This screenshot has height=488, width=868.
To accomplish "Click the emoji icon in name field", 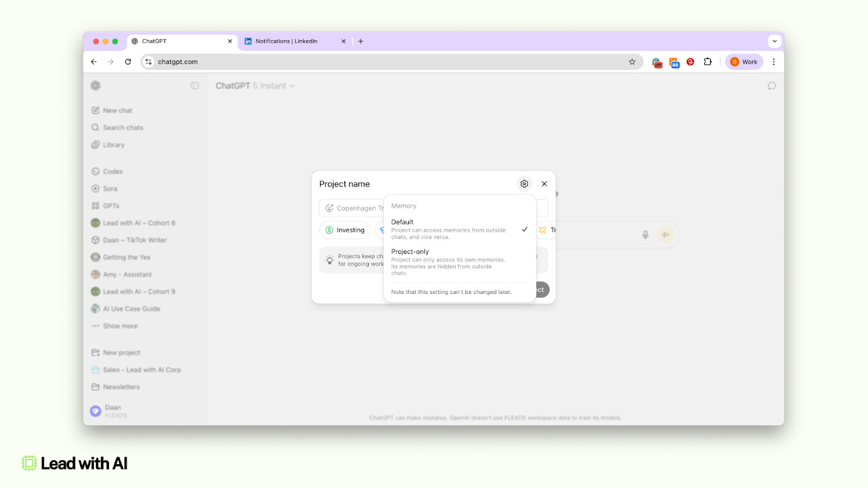I will 329,208.
